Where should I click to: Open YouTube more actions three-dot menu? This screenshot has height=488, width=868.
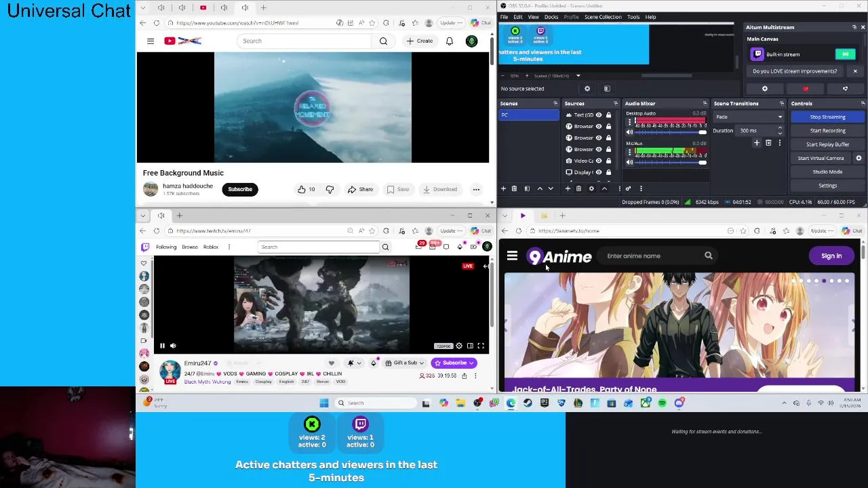pyautogui.click(x=476, y=189)
